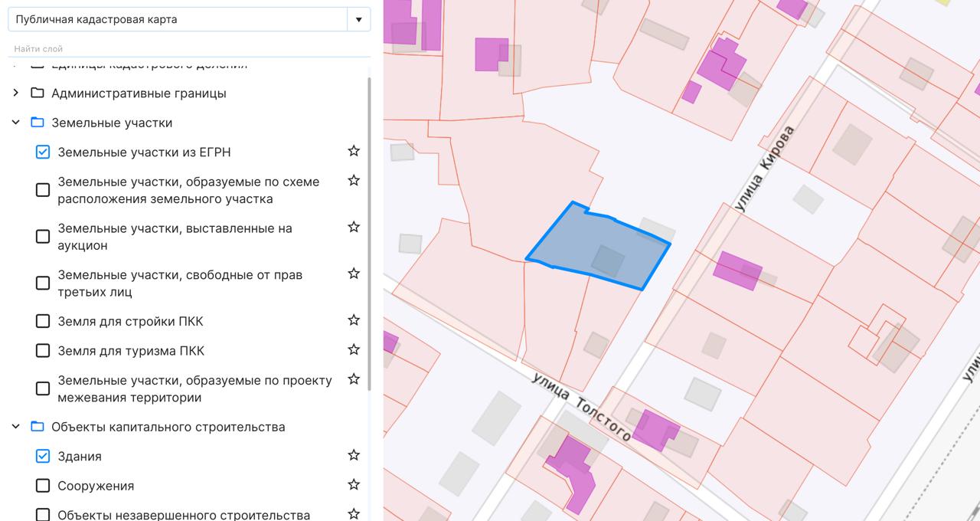Uncheck 'Земельные участки из ЕГРН' checkbox
The height and width of the screenshot is (521, 980).
click(x=43, y=152)
